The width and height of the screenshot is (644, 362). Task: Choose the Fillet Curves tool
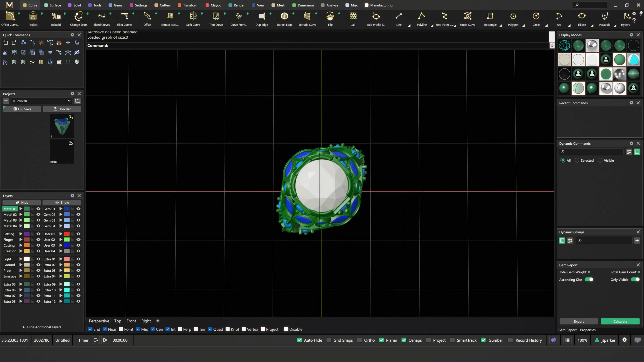pos(124,19)
